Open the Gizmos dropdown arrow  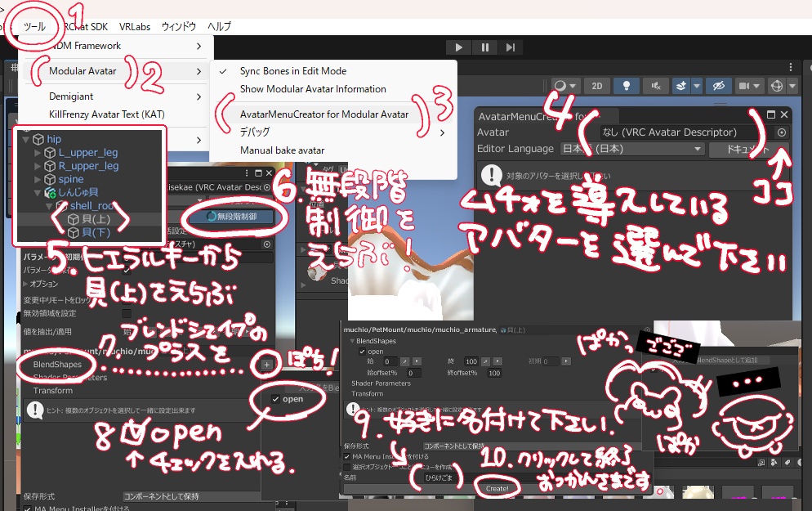(792, 86)
